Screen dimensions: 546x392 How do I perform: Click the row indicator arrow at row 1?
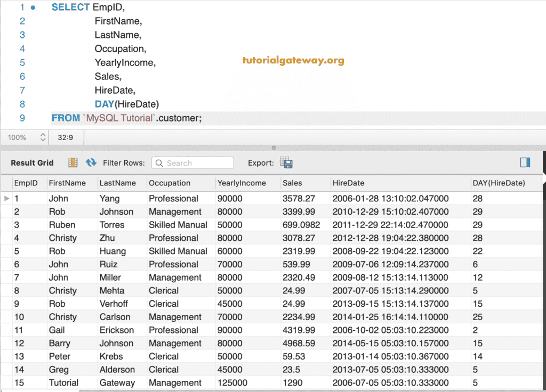tap(6, 198)
